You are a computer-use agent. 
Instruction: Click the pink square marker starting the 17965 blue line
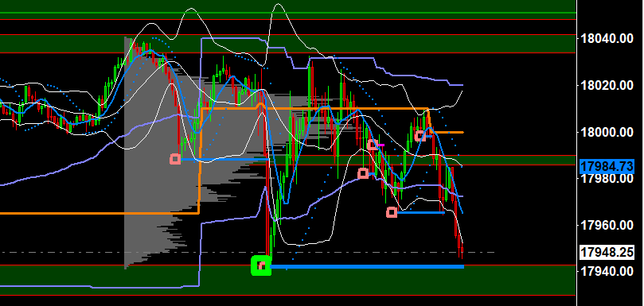392,212
